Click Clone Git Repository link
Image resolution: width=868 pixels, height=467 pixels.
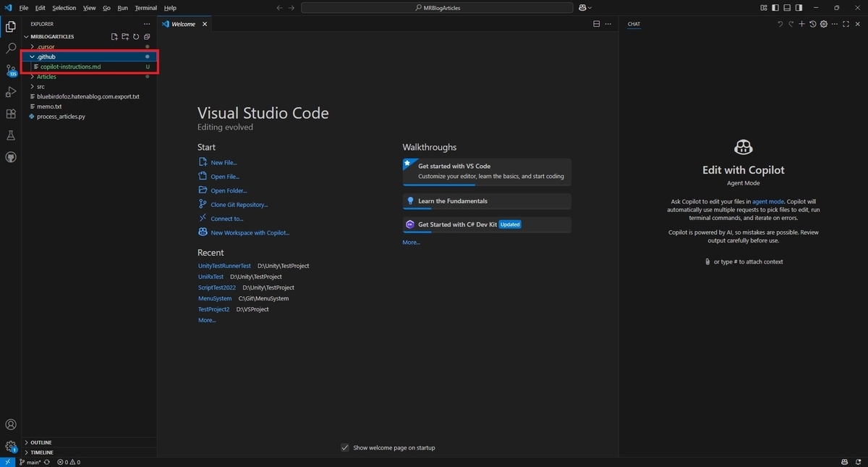point(239,205)
